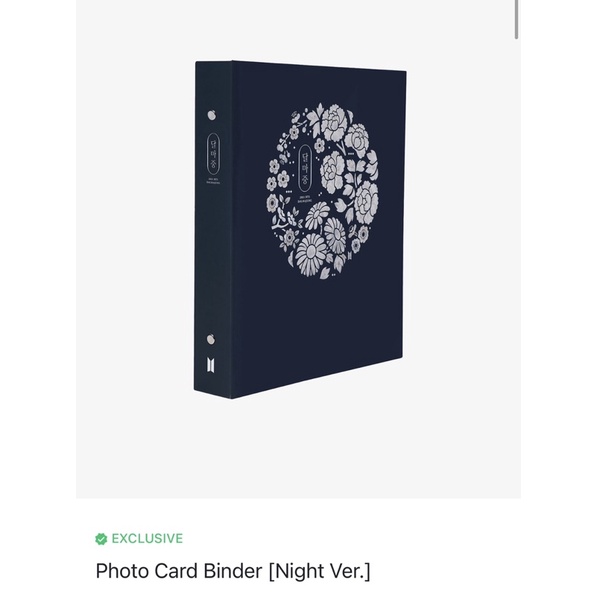Click the small blossoms on emblem's left
The height and width of the screenshot is (597, 597).
[279, 174]
